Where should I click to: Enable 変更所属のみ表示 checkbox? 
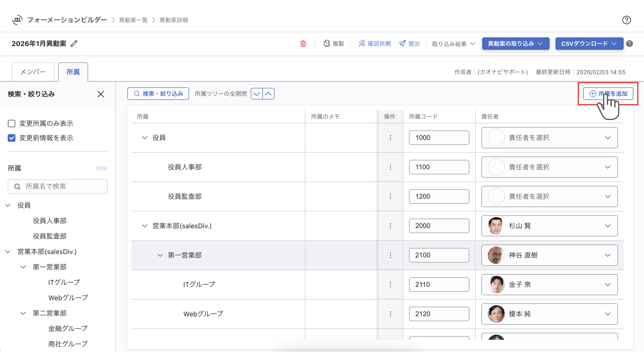pyautogui.click(x=11, y=124)
